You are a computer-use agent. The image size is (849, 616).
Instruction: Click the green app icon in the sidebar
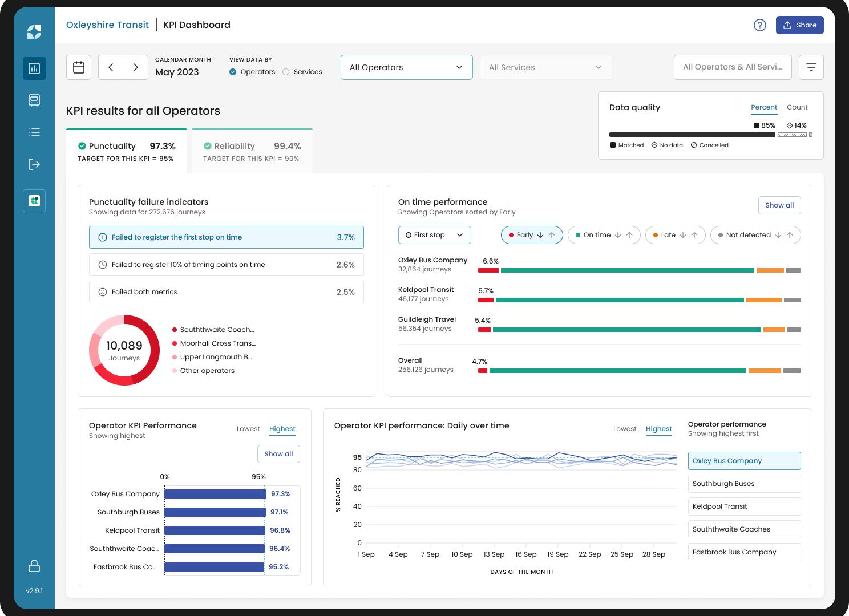point(34,201)
